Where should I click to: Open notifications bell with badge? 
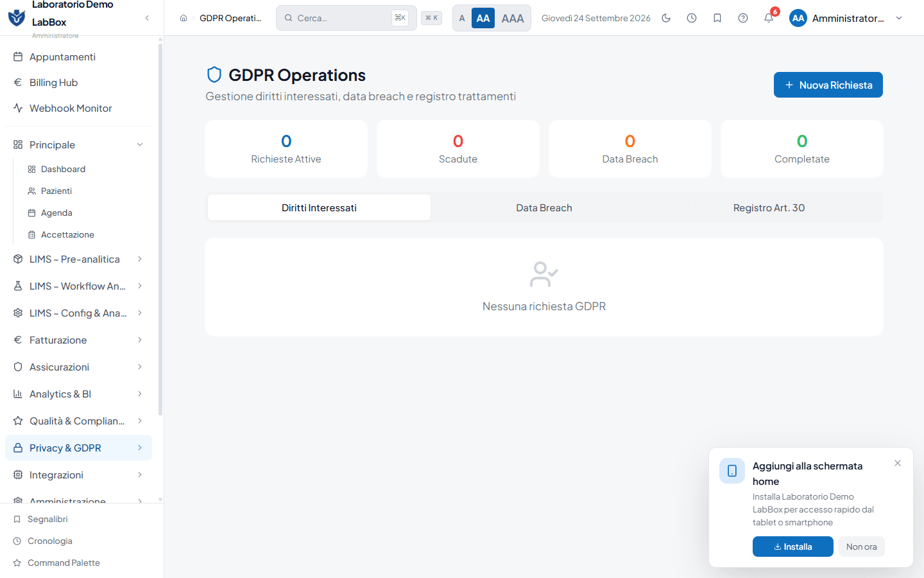(769, 18)
